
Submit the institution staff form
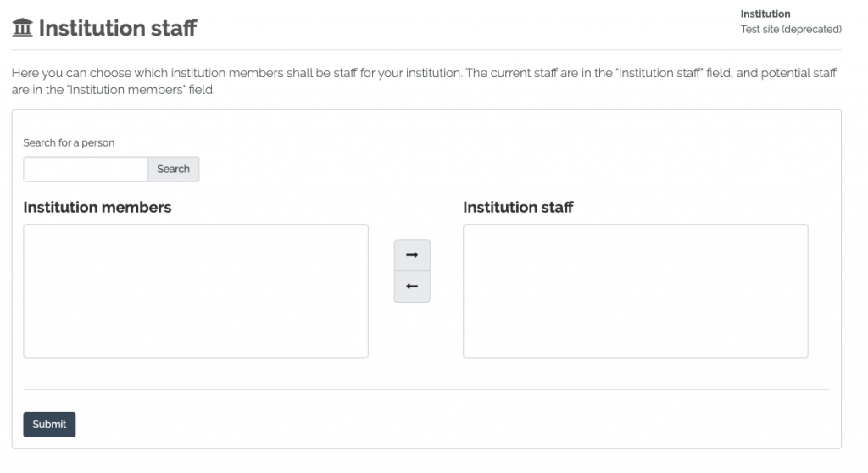point(49,425)
